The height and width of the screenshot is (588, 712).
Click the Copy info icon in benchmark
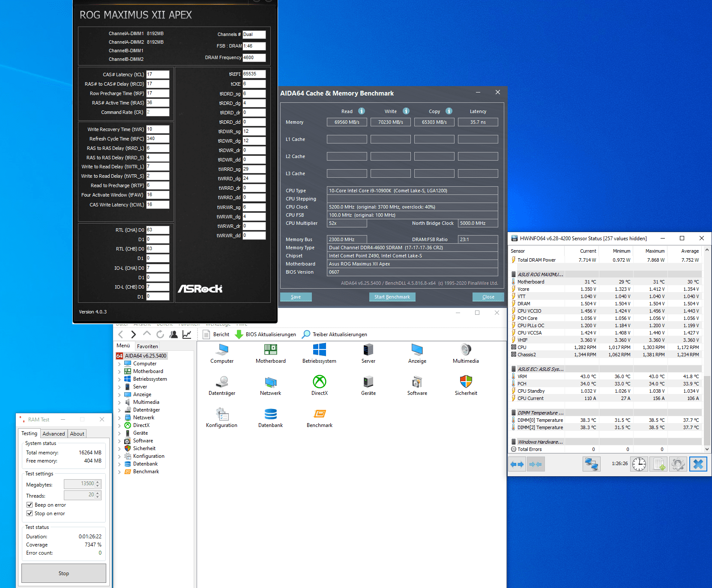449,111
